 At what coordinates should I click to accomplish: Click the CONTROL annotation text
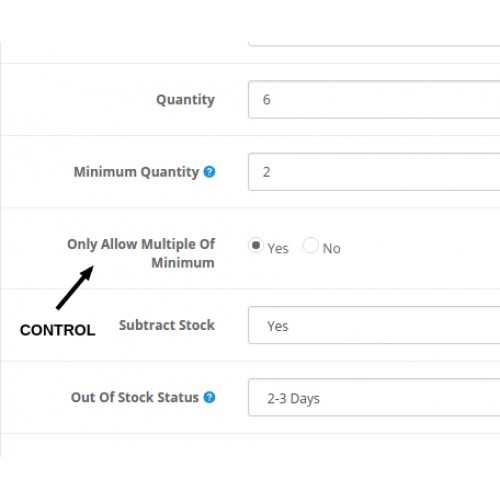pos(58,330)
